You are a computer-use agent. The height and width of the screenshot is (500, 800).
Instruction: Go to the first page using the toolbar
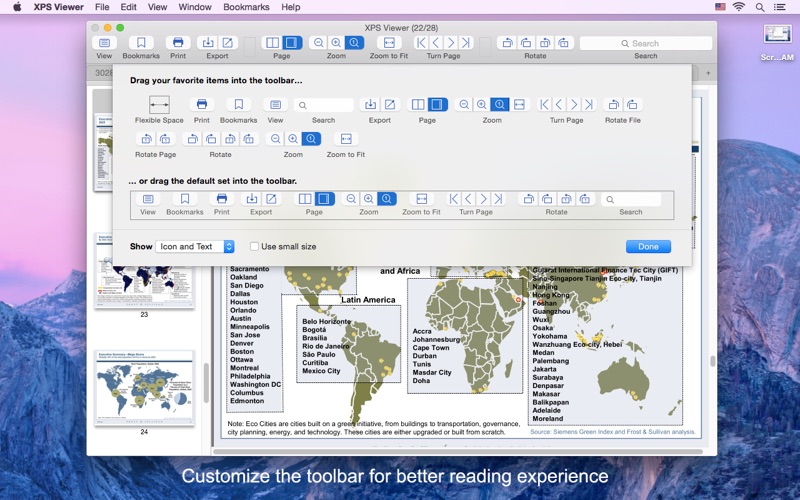tap(421, 43)
